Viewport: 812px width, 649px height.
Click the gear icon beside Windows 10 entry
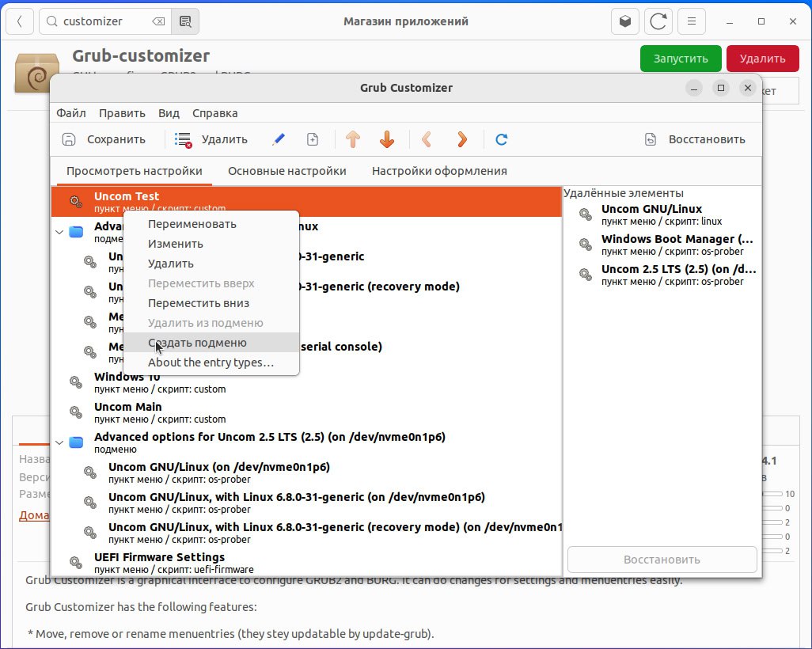tap(76, 382)
